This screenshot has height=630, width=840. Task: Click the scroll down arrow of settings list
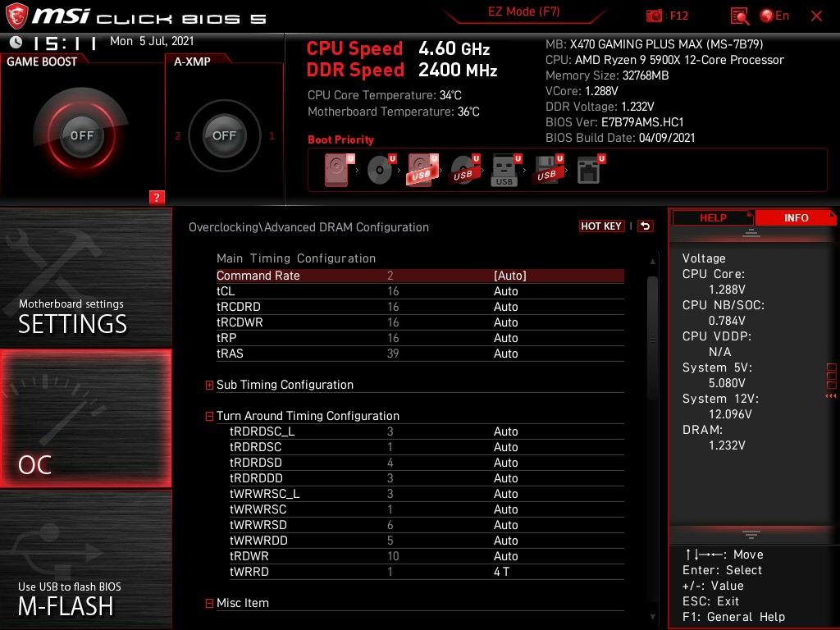click(652, 617)
